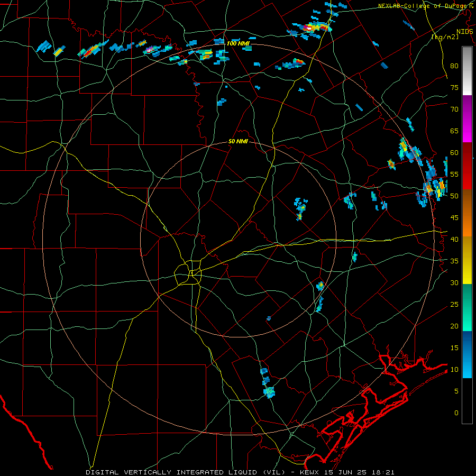This screenshot has width=476, height=476.
Task: Click the legend value "35"
Action: coord(454,261)
